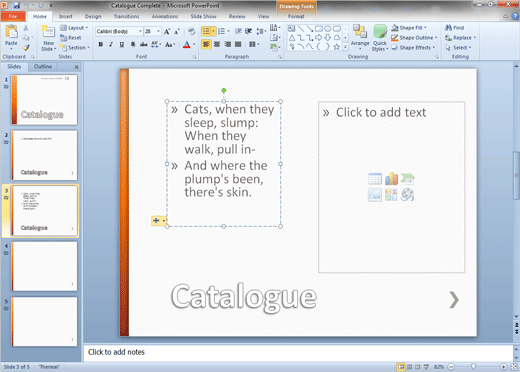
Task: Click the Fit slide to window icon
Action: pos(514,367)
